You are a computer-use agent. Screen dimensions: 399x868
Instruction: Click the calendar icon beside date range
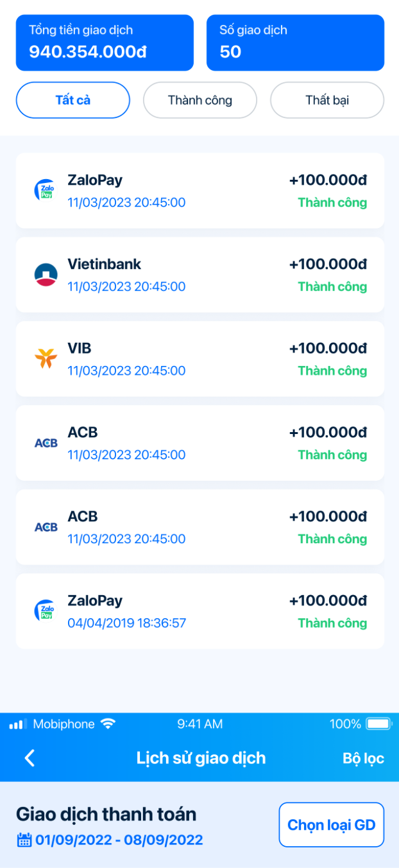(24, 840)
